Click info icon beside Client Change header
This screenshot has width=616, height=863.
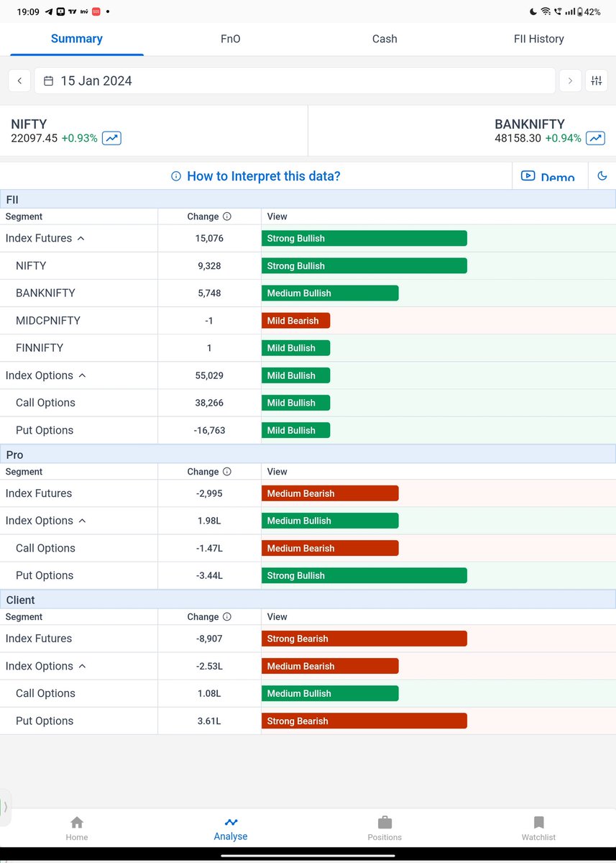point(227,617)
